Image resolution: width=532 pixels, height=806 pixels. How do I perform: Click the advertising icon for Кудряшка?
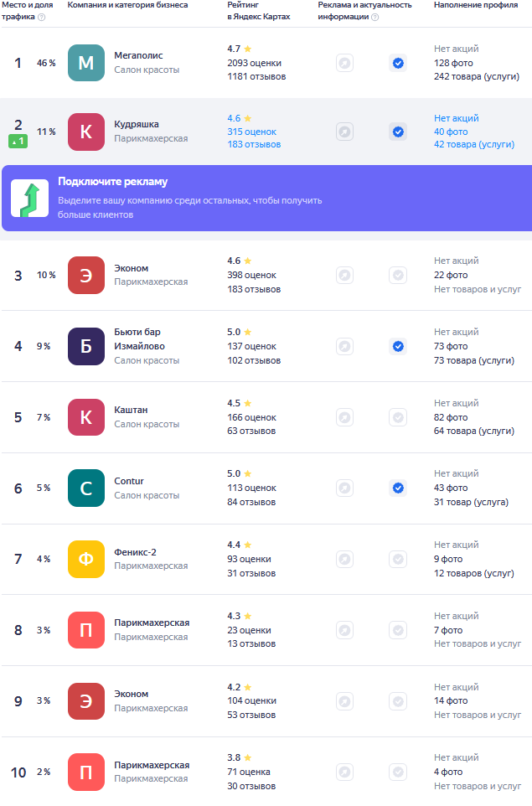coord(344,132)
